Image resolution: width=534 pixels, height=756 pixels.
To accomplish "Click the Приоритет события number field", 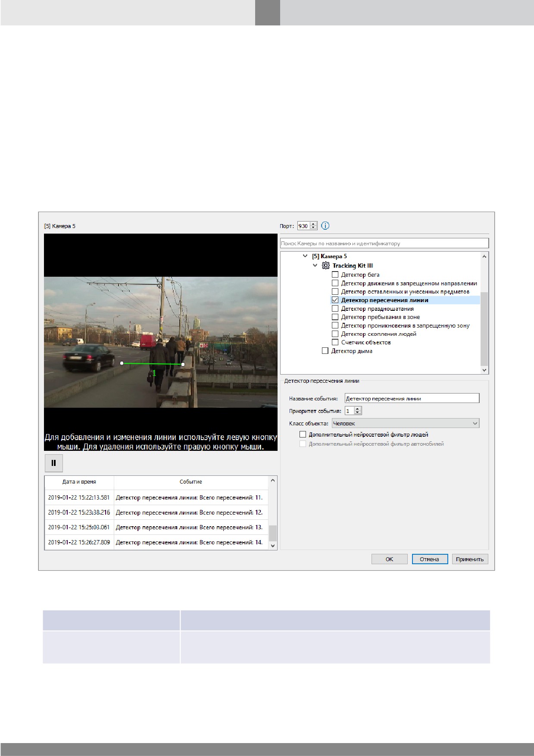I will click(x=350, y=411).
